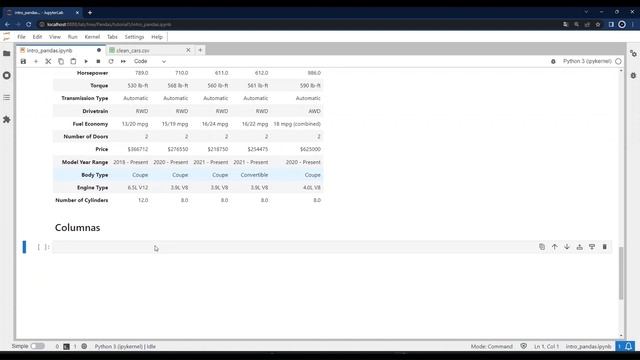Delete the active cell with trash icon

(x=604, y=247)
